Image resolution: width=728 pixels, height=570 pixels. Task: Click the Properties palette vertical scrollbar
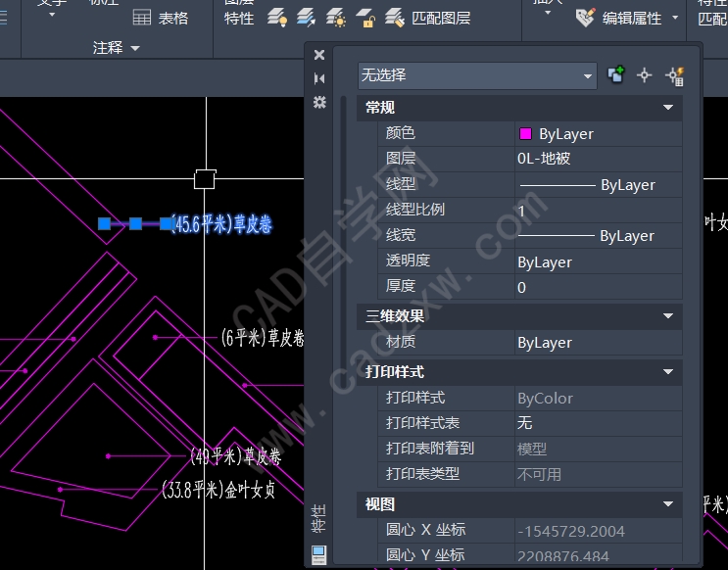[344, 232]
